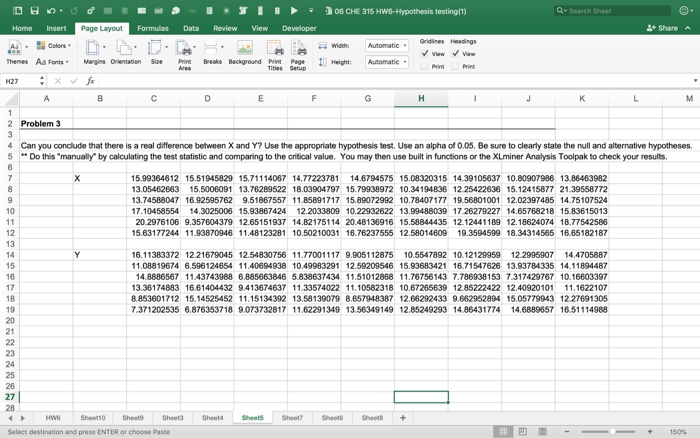This screenshot has width=700, height=438.
Task: Click the Search Sheet field
Action: 613,11
